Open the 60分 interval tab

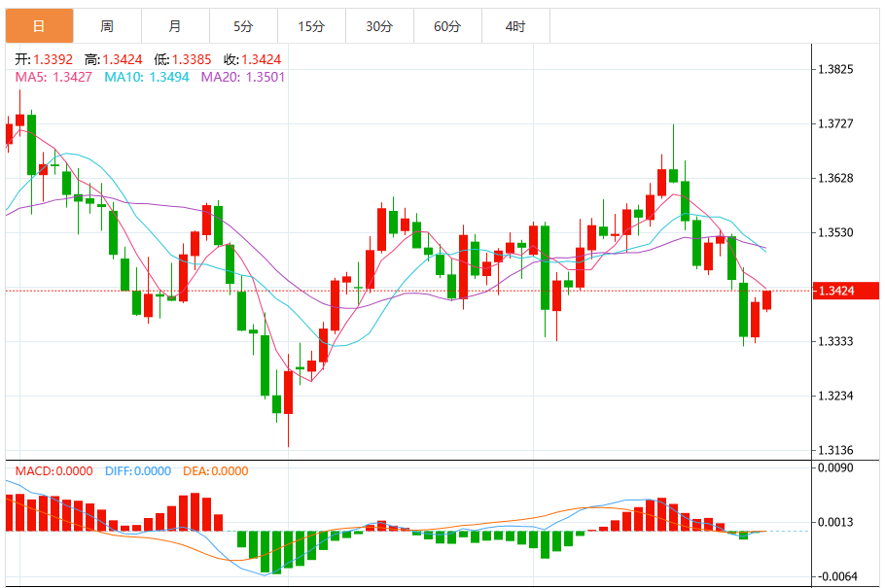[447, 26]
